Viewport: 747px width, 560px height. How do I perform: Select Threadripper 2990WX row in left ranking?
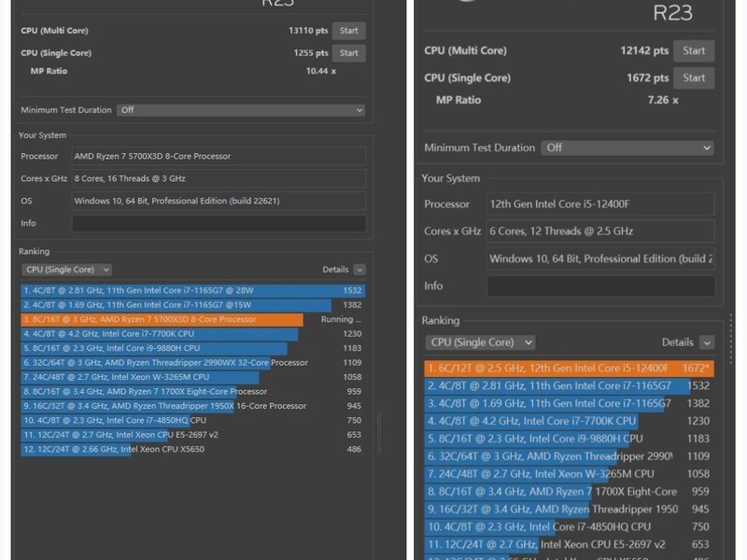pyautogui.click(x=193, y=362)
